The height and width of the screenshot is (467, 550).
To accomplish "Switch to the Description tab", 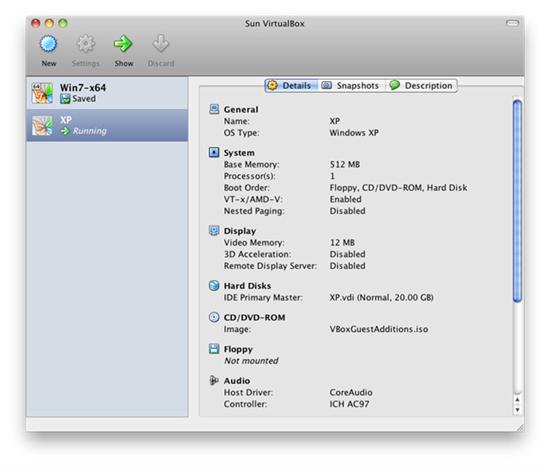I will pyautogui.click(x=421, y=86).
